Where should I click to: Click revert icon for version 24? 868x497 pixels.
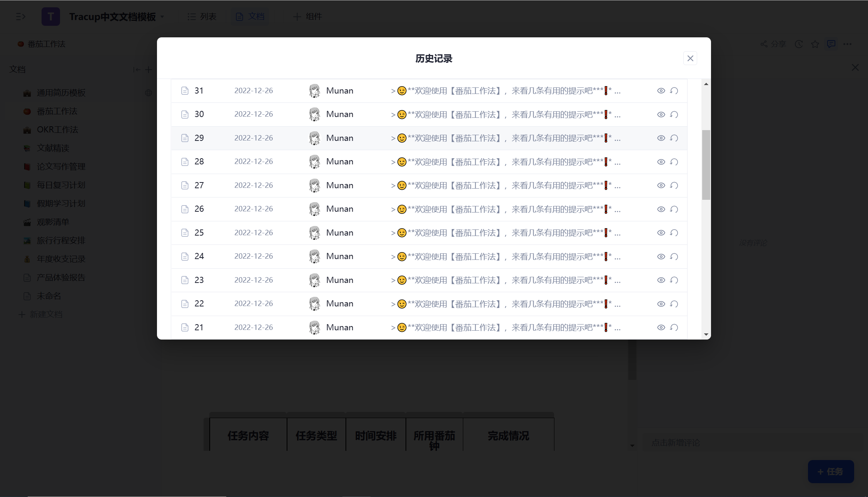pos(674,256)
